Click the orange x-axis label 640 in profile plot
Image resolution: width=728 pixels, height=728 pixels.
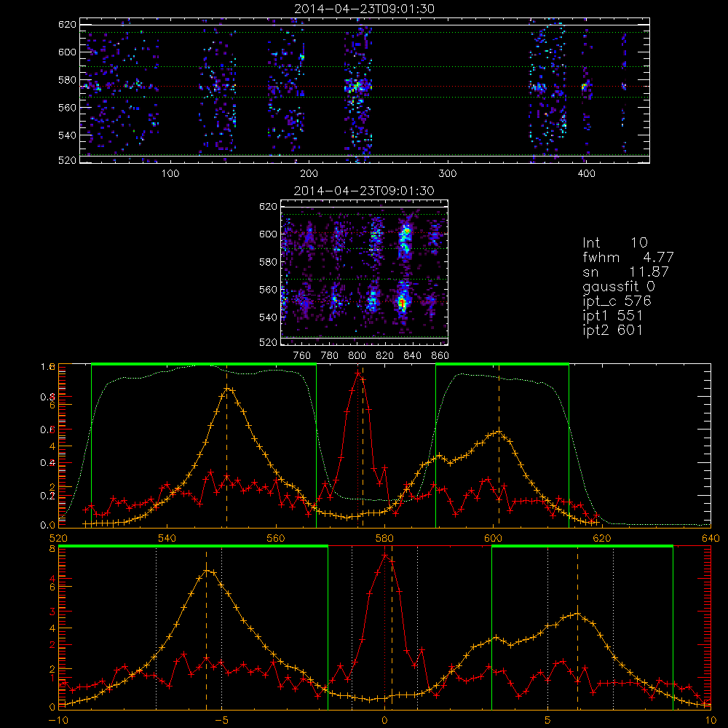[x=711, y=538]
